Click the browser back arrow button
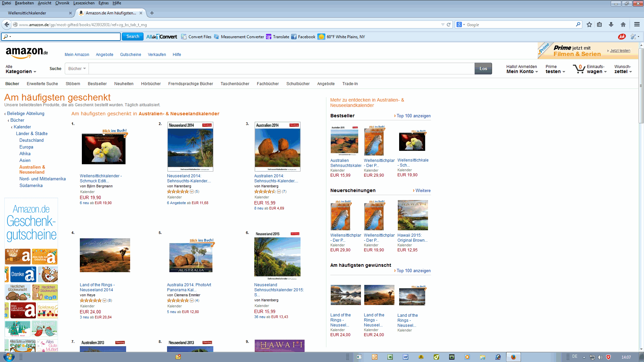Screen dimensions: 644x362 coord(7,24)
